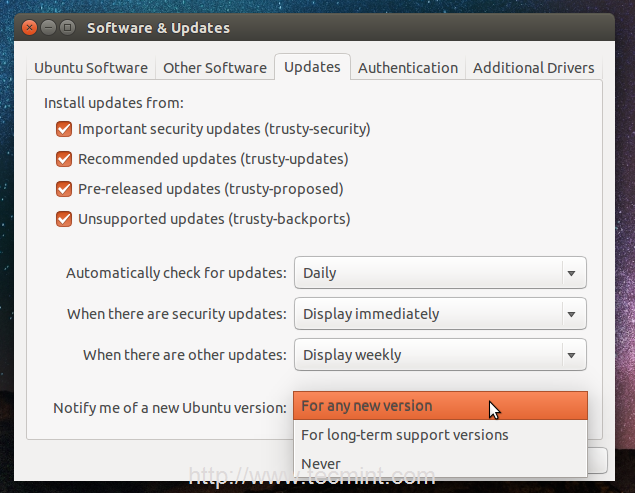Untick Unsupported updates (trusty-backports) checkbox
Screen dimensions: 635x493
coord(64,218)
